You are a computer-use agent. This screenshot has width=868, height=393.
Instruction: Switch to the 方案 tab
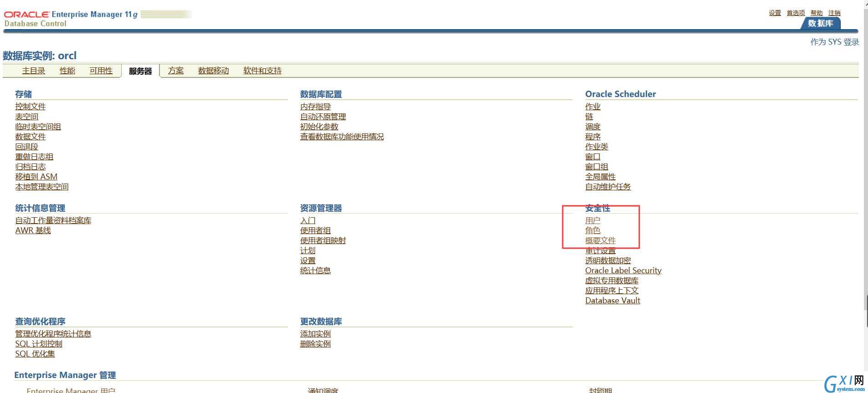coord(176,71)
